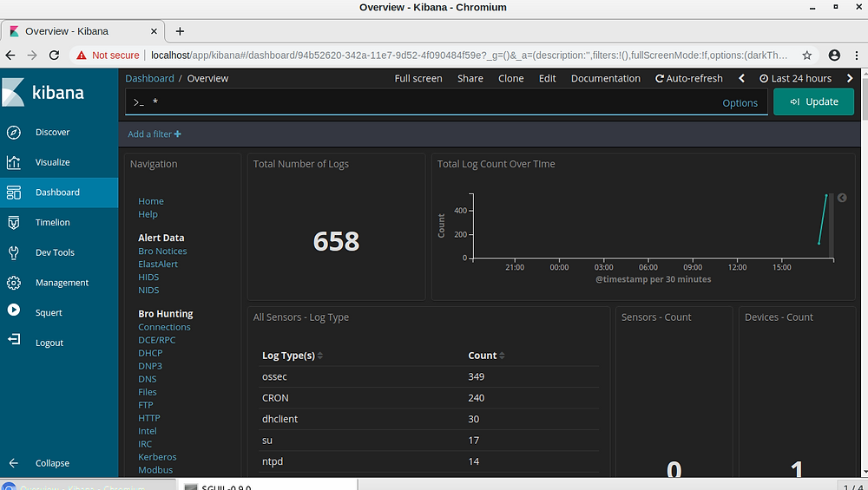Open the Share menu
This screenshot has width=868, height=490.
[x=470, y=79]
